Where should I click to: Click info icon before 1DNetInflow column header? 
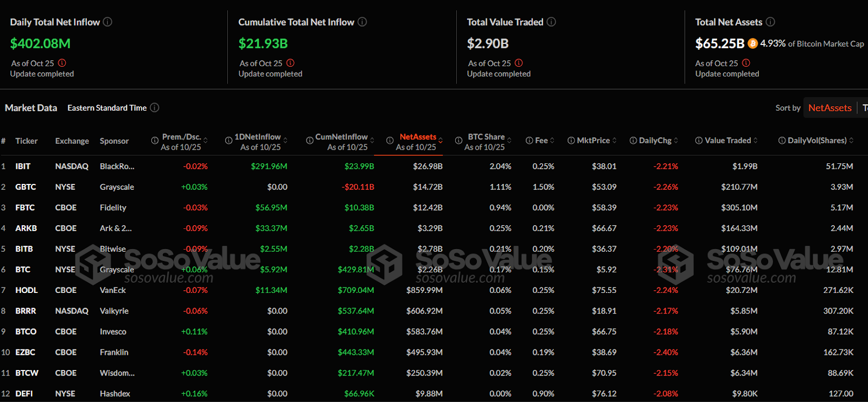pyautogui.click(x=228, y=141)
